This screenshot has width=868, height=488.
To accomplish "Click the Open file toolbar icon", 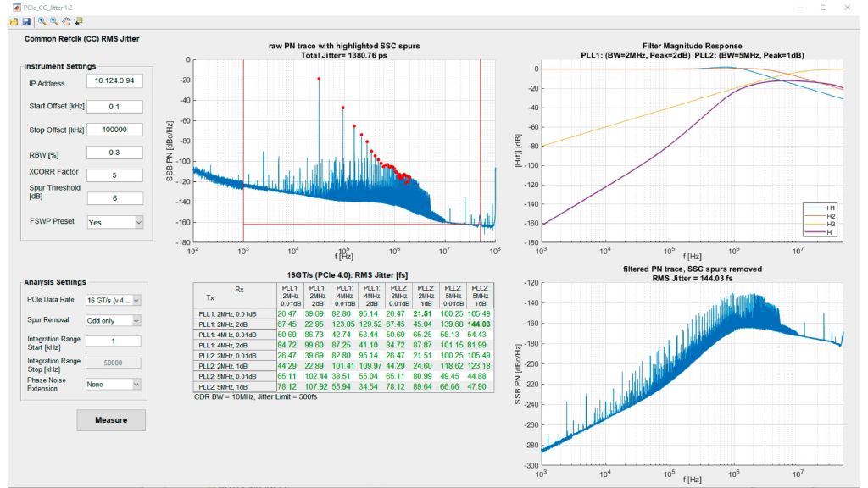I will click(x=14, y=21).
